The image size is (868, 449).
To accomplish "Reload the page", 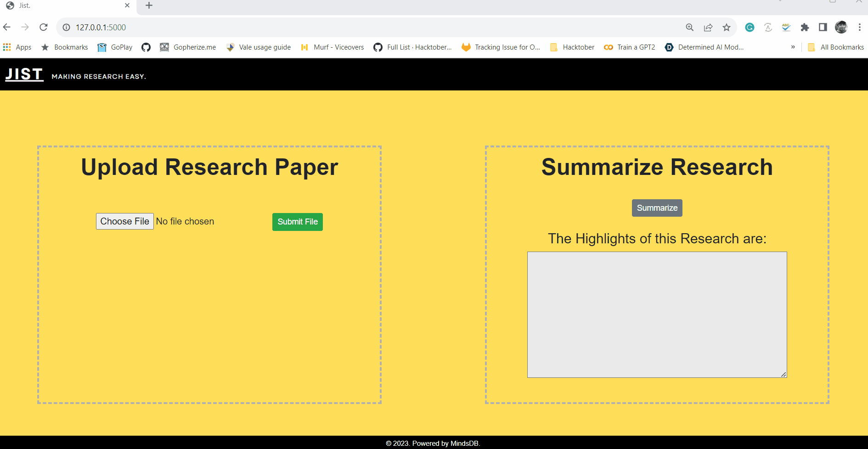I will click(x=43, y=27).
